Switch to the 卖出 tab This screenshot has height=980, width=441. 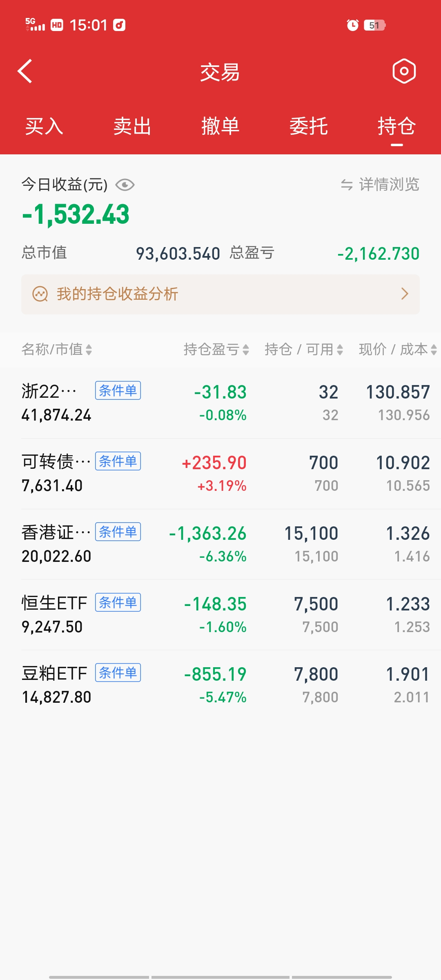132,126
